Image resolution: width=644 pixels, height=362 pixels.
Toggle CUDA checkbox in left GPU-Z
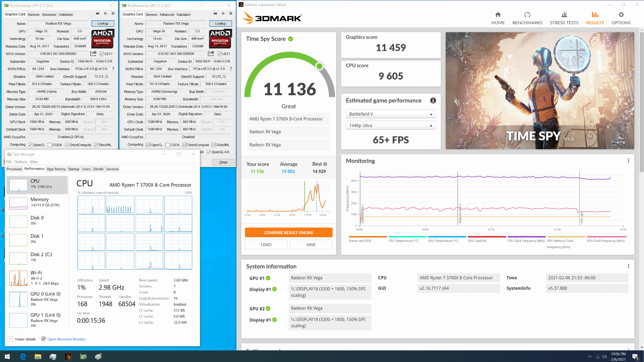(x=50, y=145)
